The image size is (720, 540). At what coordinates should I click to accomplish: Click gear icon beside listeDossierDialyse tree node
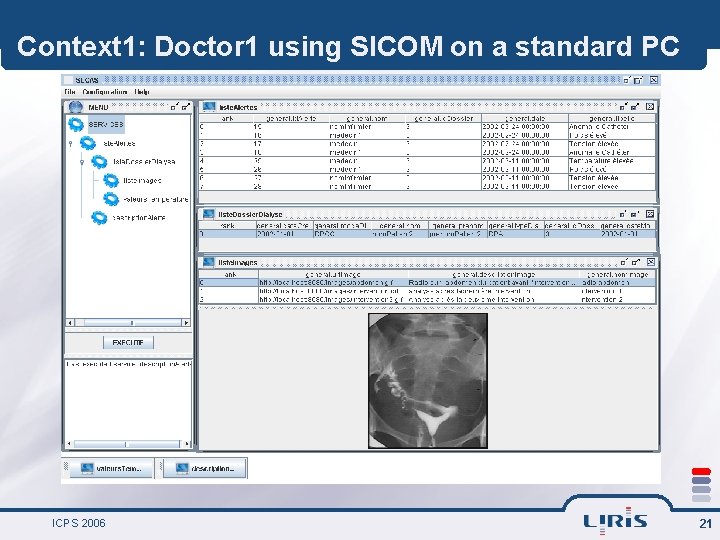tap(99, 162)
